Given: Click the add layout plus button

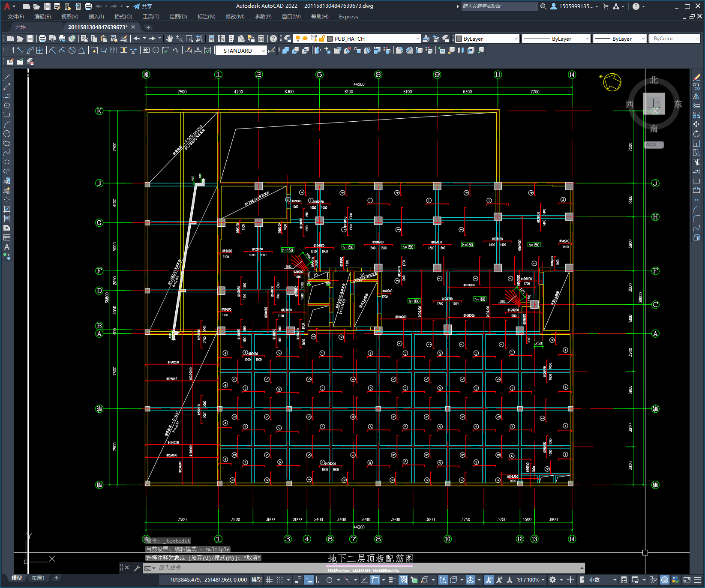Looking at the screenshot, I should point(56,578).
